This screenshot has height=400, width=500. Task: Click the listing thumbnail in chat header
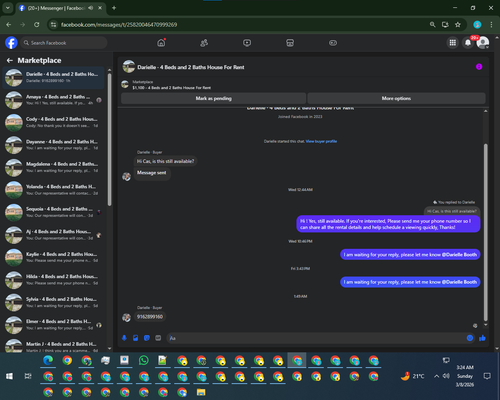(x=129, y=67)
